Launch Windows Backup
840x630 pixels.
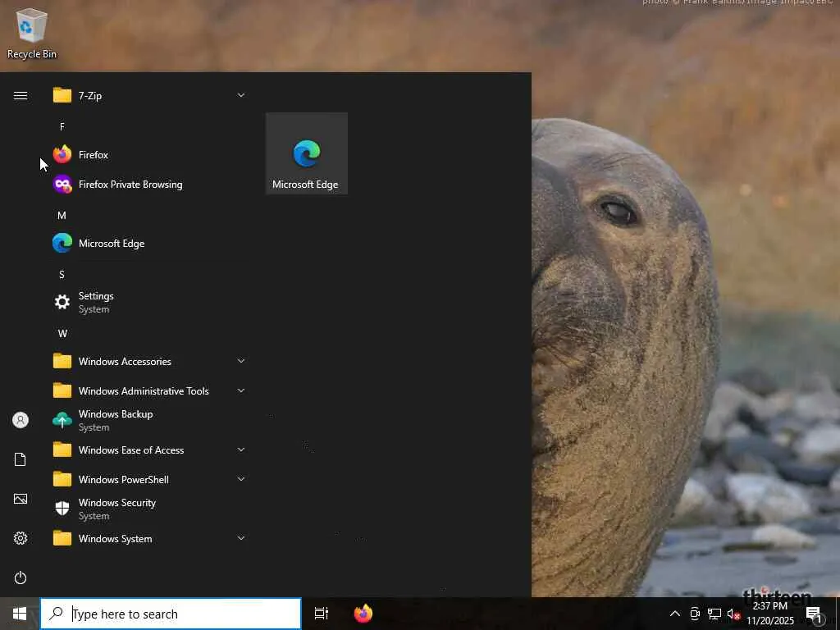(x=151, y=420)
